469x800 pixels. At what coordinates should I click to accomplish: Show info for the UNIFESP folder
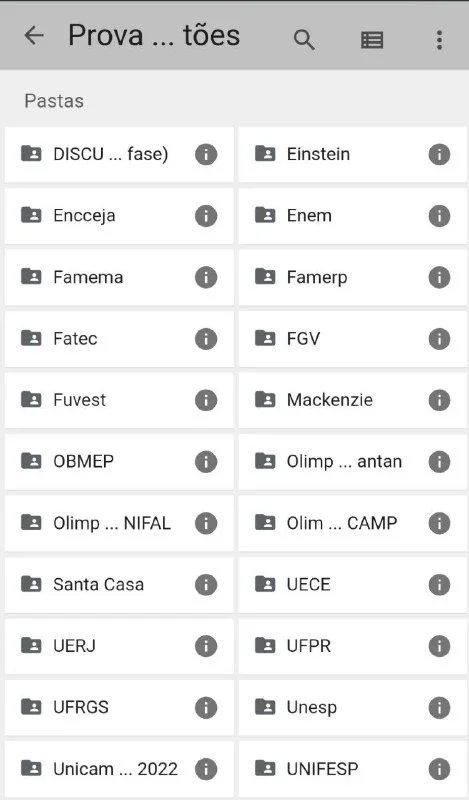[x=439, y=769]
